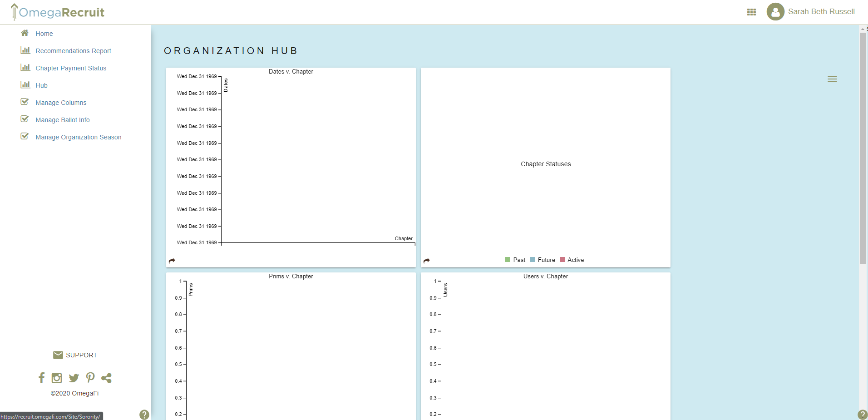Toggle the Past legend entry
Screen dimensions: 868x420
515,260
